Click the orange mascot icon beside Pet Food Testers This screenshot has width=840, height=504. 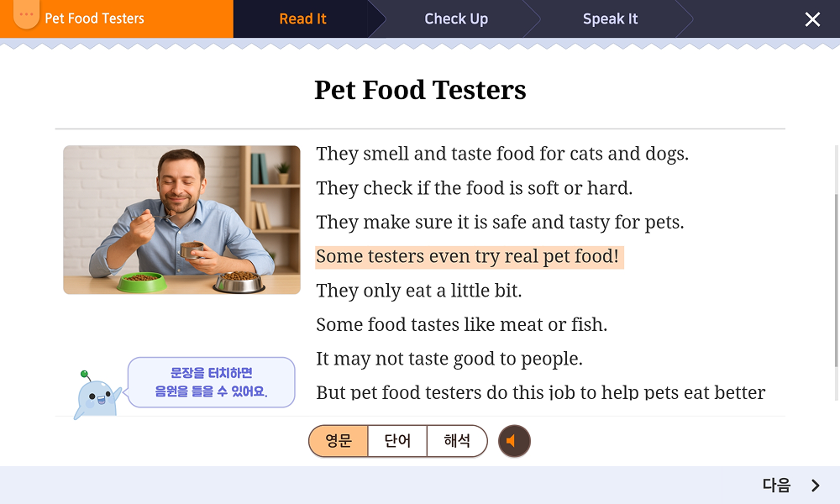(x=26, y=14)
